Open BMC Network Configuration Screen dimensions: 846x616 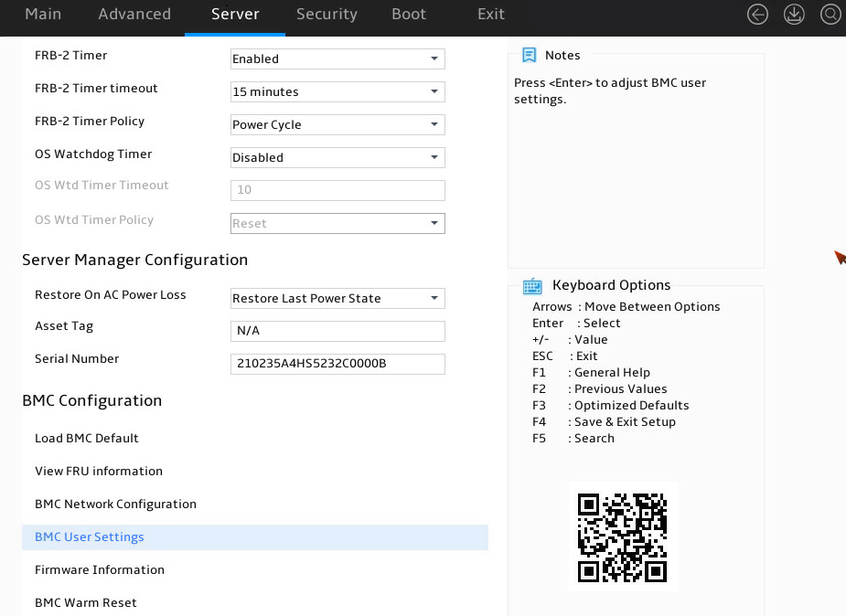(x=115, y=504)
